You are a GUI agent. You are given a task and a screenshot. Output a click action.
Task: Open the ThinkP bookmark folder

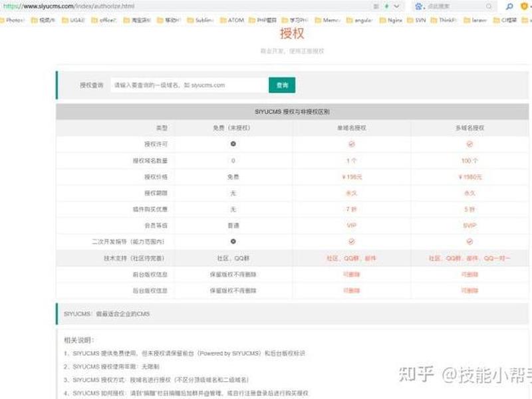[444, 21]
